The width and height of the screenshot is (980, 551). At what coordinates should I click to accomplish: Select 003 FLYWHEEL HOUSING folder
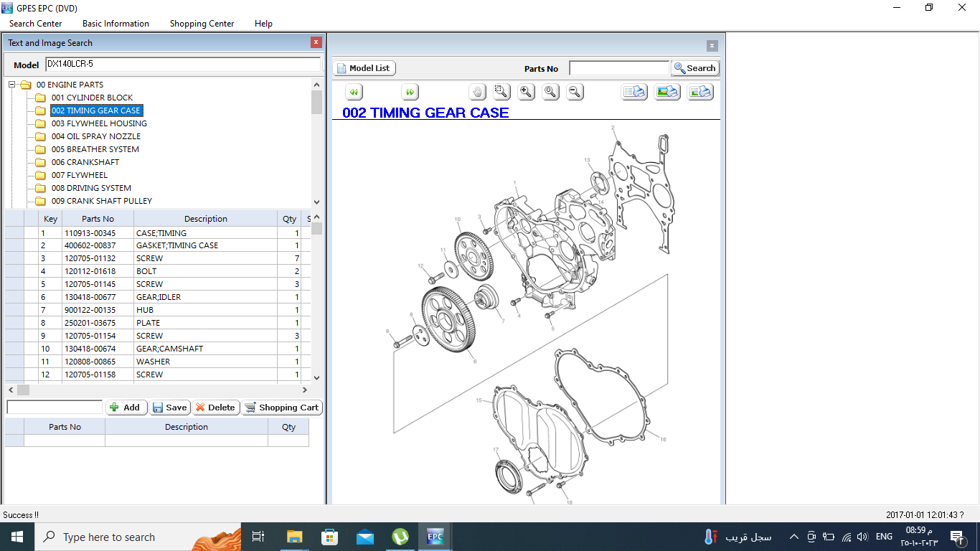coord(99,123)
